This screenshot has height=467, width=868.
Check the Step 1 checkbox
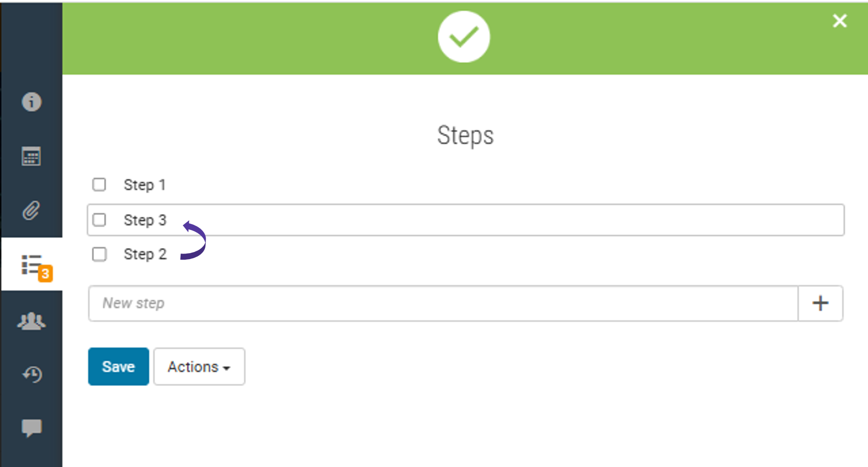tap(99, 185)
